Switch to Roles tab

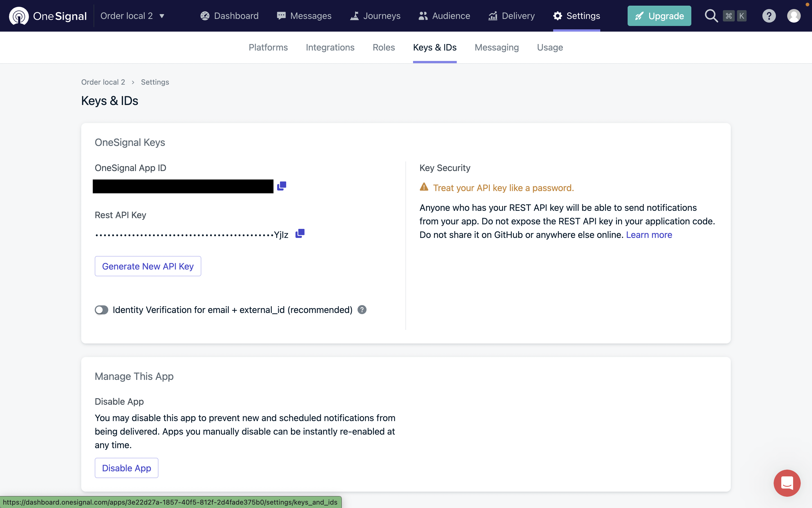point(383,47)
